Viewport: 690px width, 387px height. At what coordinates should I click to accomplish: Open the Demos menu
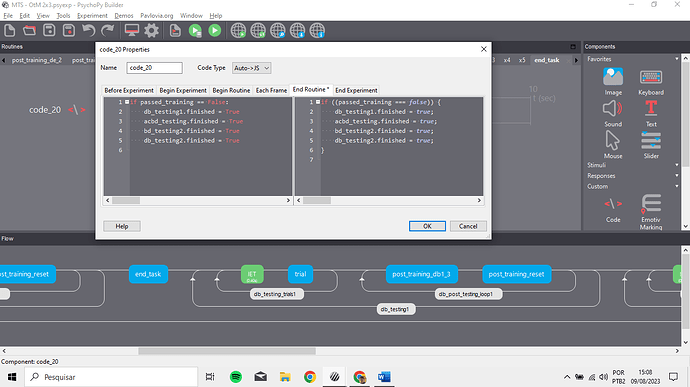[124, 15]
